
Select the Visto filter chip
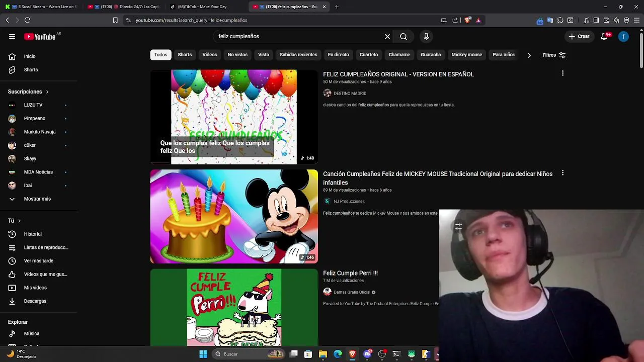point(264,55)
